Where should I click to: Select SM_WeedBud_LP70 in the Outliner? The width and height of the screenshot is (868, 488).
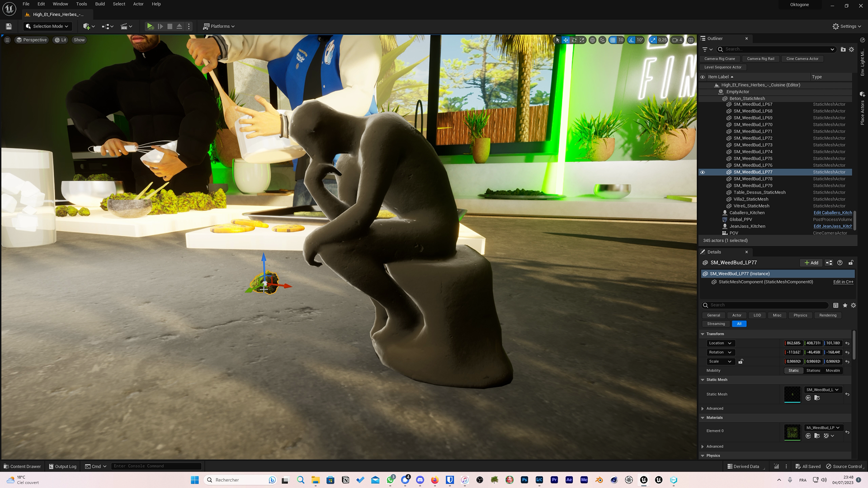[x=753, y=125]
